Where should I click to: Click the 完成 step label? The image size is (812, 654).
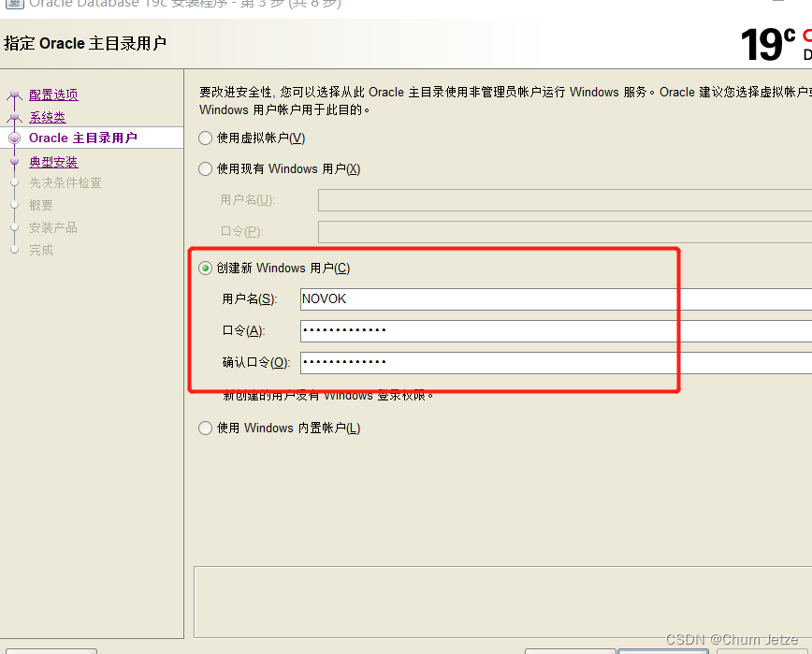point(41,250)
